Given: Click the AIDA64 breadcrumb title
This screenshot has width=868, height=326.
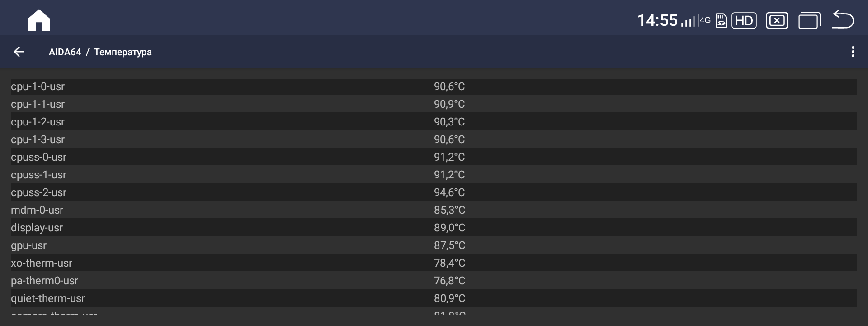Looking at the screenshot, I should 65,52.
